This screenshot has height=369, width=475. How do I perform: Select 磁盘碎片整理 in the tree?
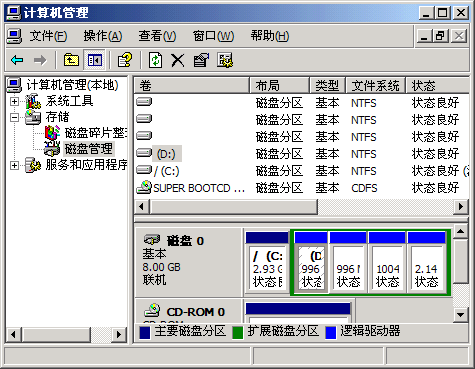click(96, 133)
